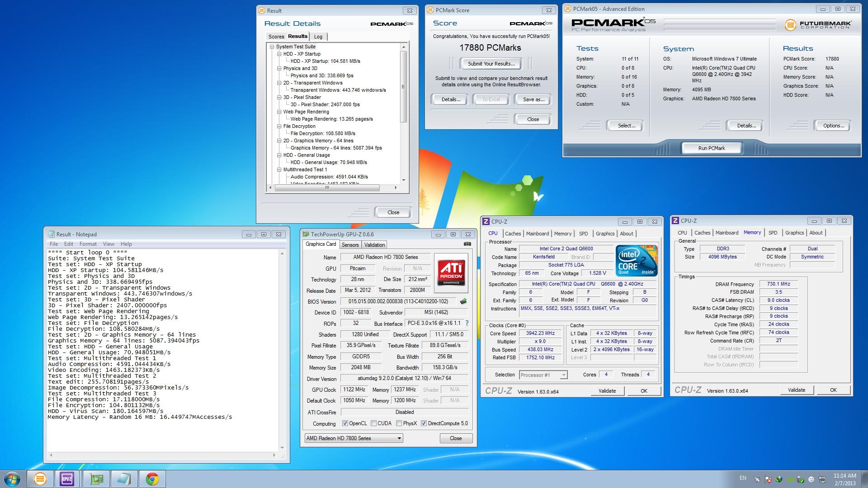Collapse the System Test Suite tree node
This screenshot has height=488, width=868.
click(x=272, y=47)
